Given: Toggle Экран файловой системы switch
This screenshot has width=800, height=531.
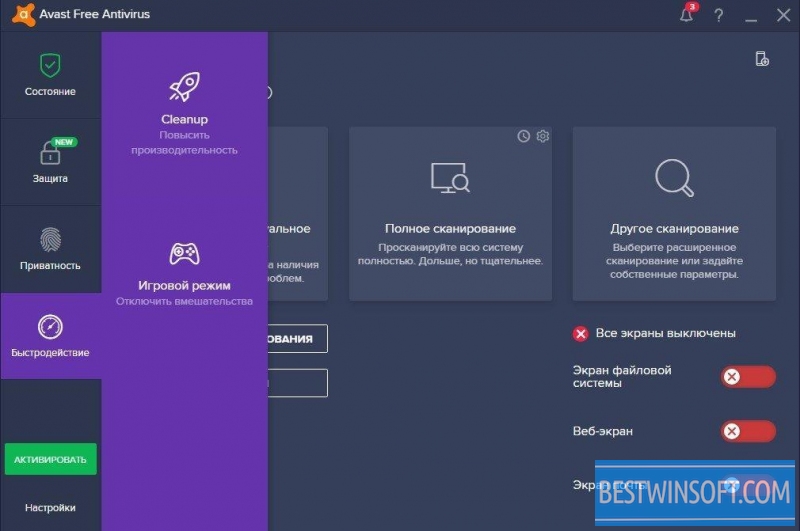Looking at the screenshot, I should [x=748, y=377].
